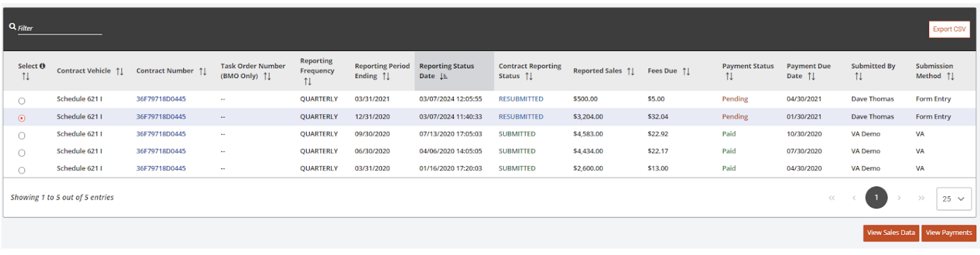Select radio for period ending 03/31/2021
This screenshot has width=980, height=255.
(22, 101)
